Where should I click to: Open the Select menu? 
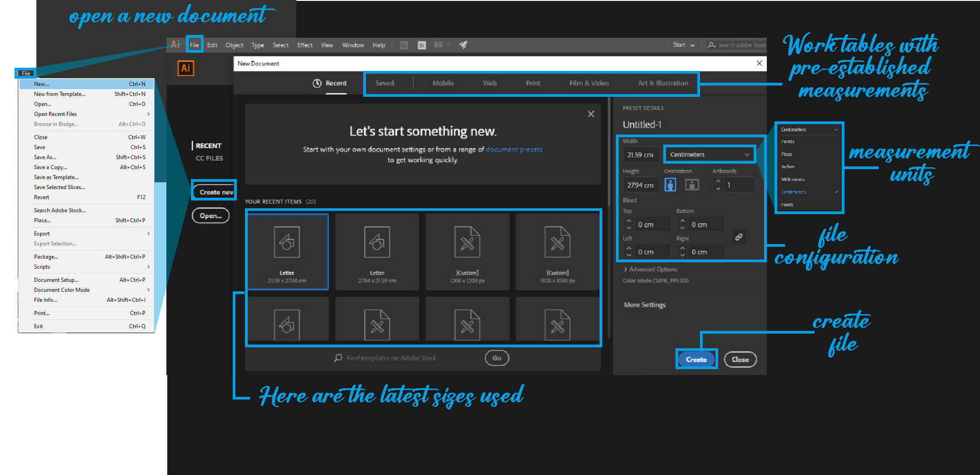[x=280, y=45]
